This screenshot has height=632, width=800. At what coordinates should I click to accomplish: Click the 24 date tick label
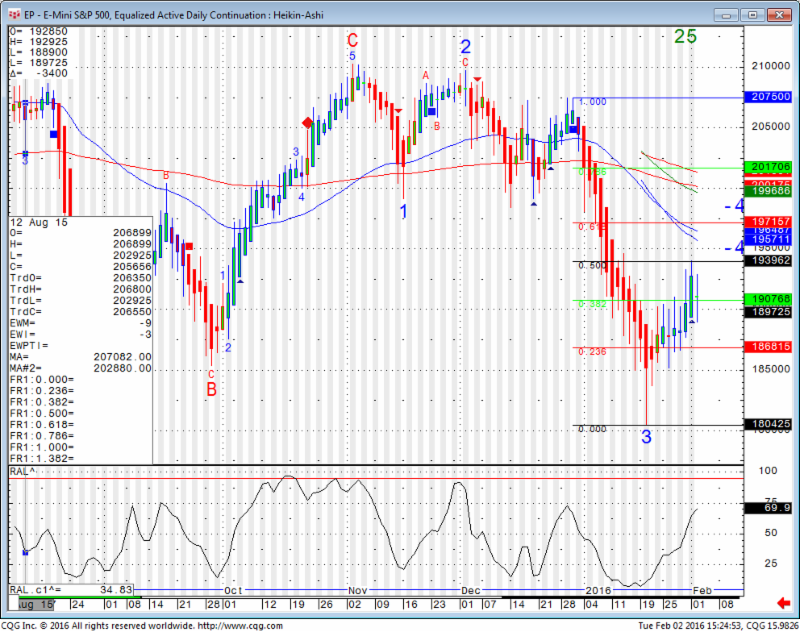tap(78, 604)
